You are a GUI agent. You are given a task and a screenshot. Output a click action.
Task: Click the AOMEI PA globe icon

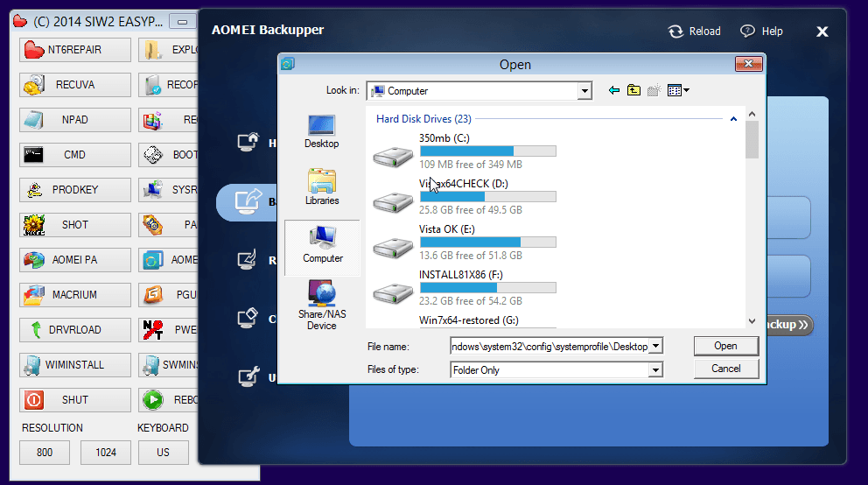(34, 260)
